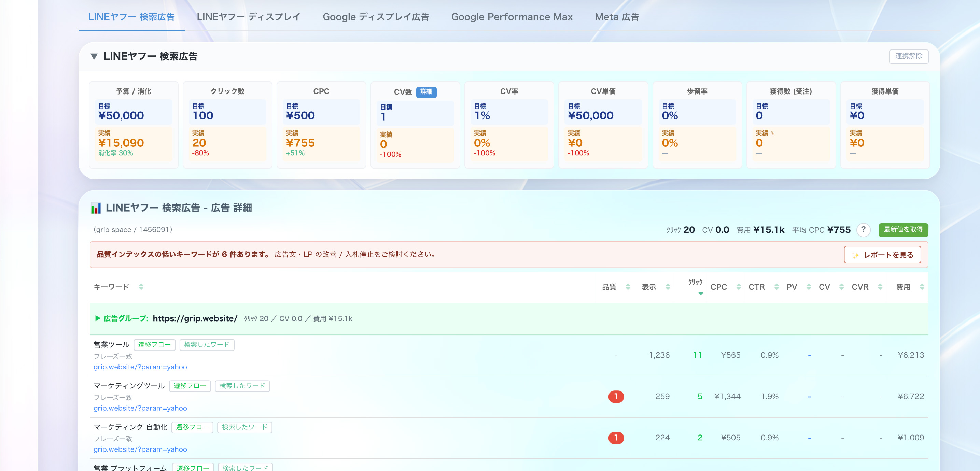Sort table by 品質 column

[628, 287]
